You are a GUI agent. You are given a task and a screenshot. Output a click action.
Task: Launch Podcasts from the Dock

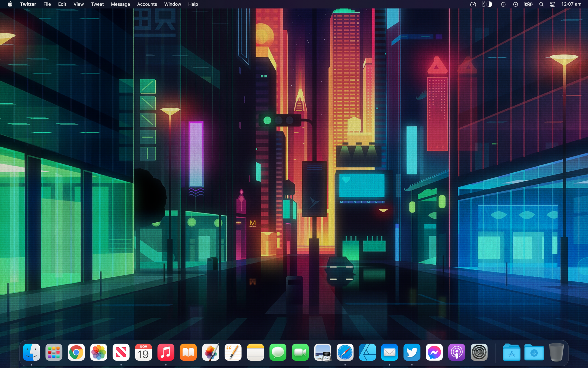457,352
